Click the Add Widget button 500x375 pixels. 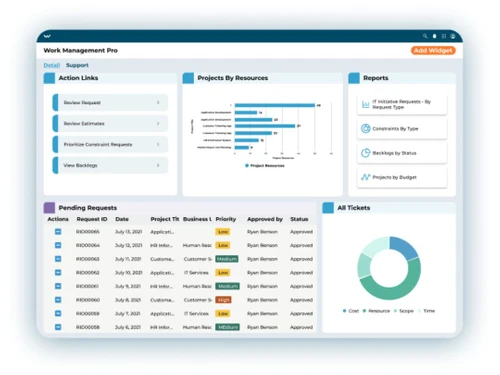[x=433, y=50]
